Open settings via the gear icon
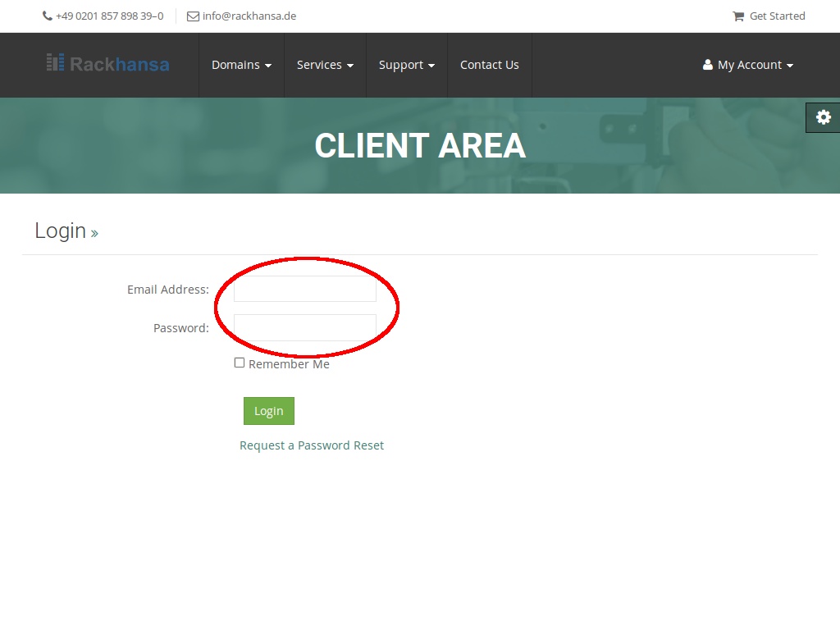The image size is (840, 630). 824,117
